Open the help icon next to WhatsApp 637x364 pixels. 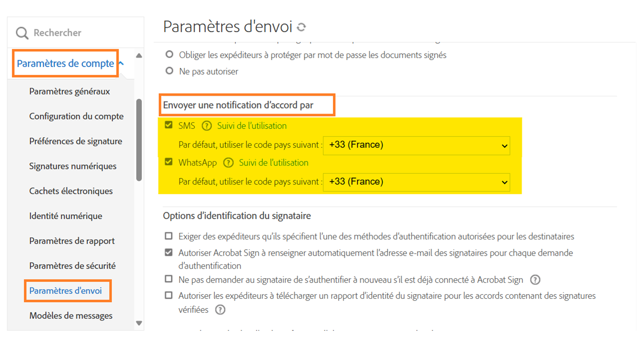click(228, 162)
